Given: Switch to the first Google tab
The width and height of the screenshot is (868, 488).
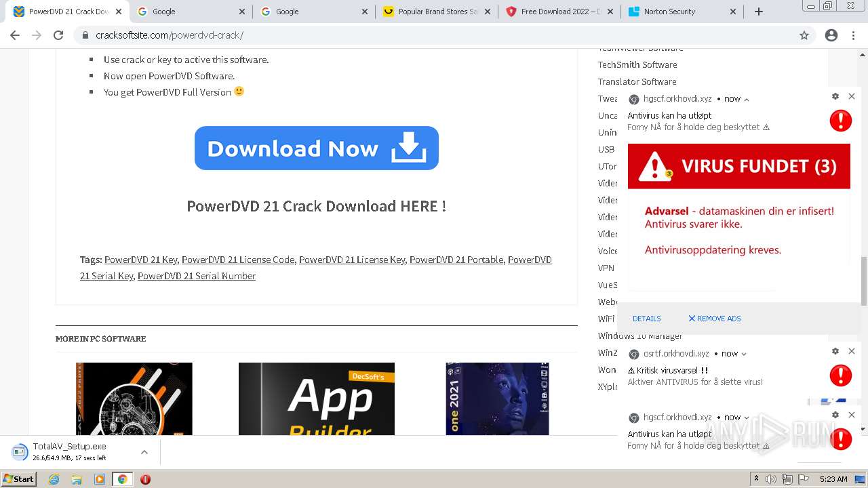Looking at the screenshot, I should coord(191,12).
